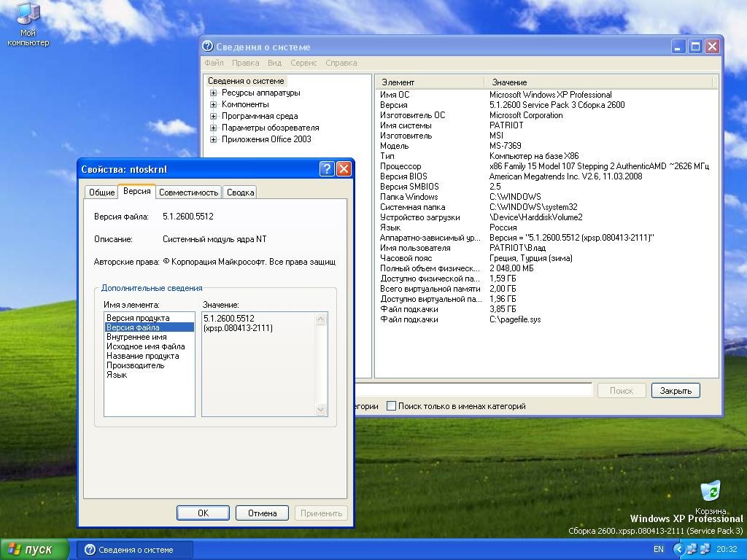Open My Computer desktop icon

click(28, 24)
